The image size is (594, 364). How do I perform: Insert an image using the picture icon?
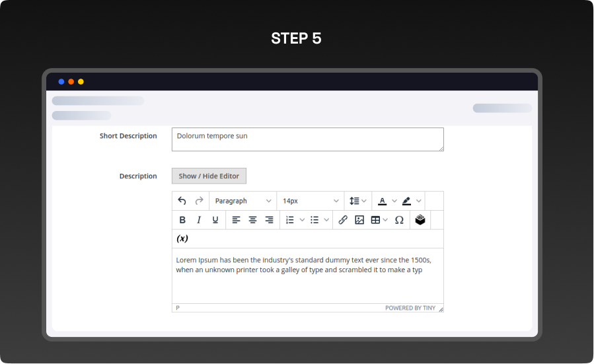(x=359, y=220)
